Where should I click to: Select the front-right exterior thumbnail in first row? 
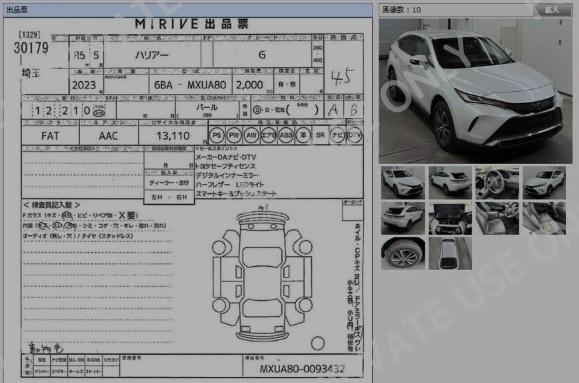[x=544, y=182]
